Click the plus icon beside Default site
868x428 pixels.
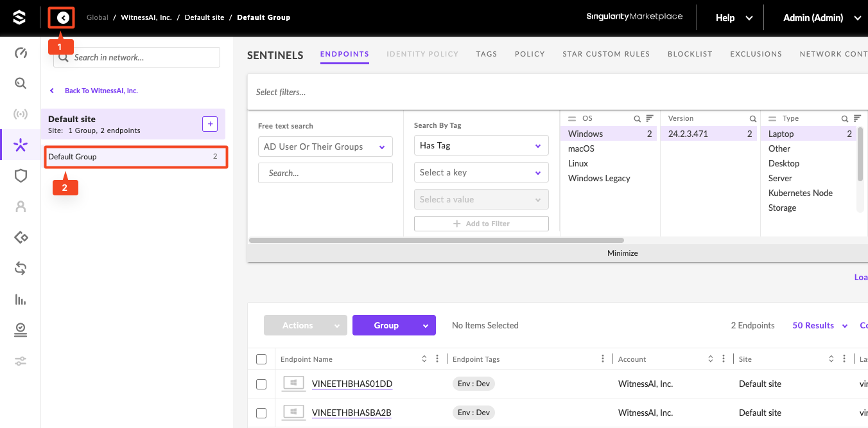(210, 124)
